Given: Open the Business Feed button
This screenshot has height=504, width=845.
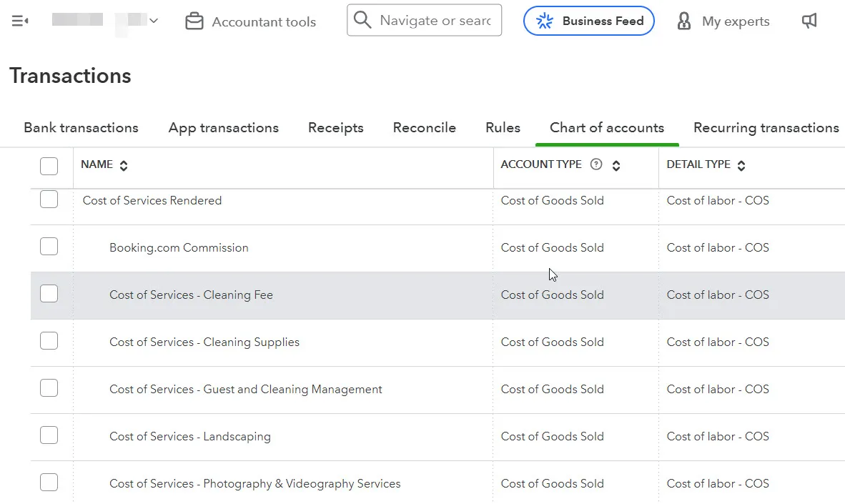Looking at the screenshot, I should tap(589, 21).
